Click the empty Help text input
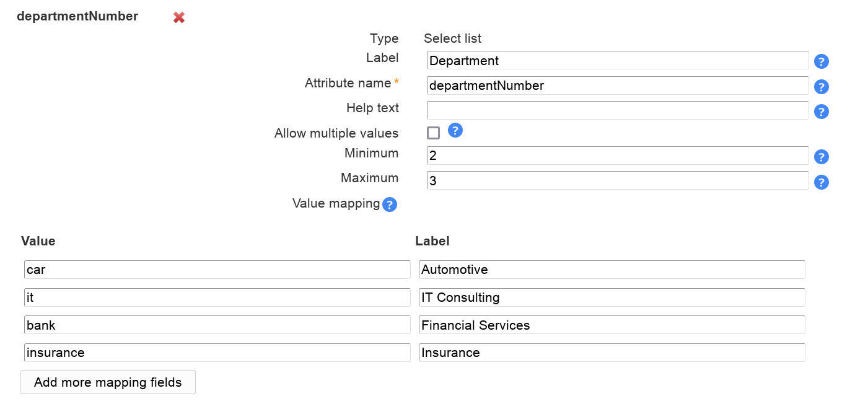The height and width of the screenshot is (409, 868). (x=617, y=110)
